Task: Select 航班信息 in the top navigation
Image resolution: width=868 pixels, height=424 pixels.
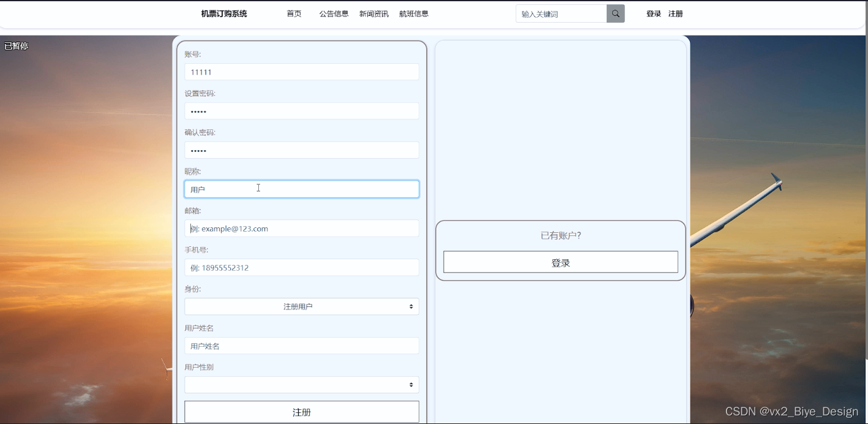Action: pos(414,13)
